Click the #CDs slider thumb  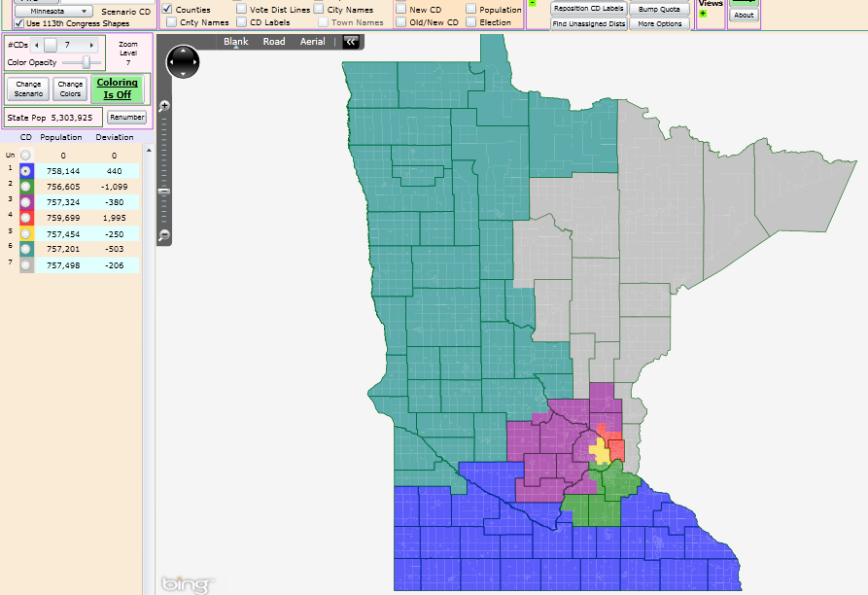point(51,46)
